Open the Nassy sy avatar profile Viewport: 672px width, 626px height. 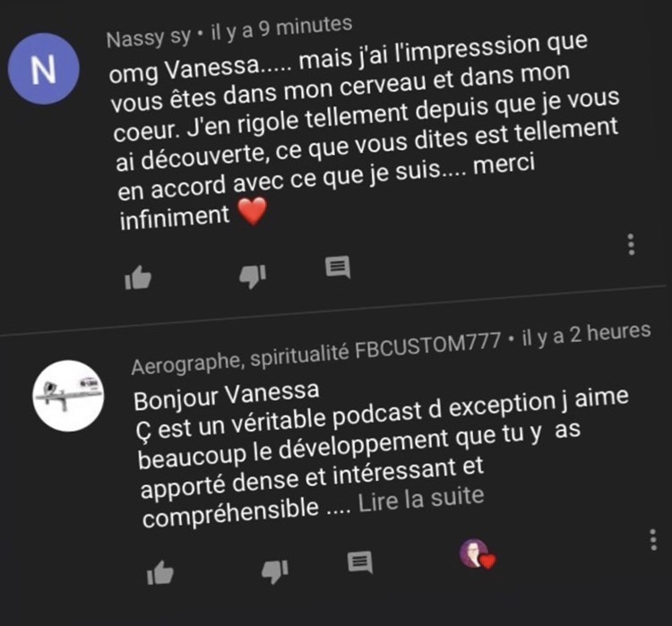tap(44, 69)
